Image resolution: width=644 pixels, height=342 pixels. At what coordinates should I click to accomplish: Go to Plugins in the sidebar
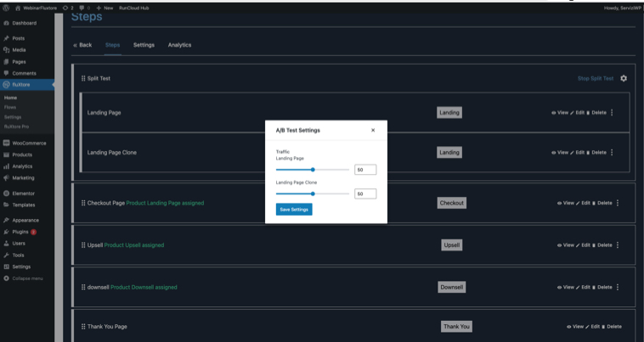[20, 231]
